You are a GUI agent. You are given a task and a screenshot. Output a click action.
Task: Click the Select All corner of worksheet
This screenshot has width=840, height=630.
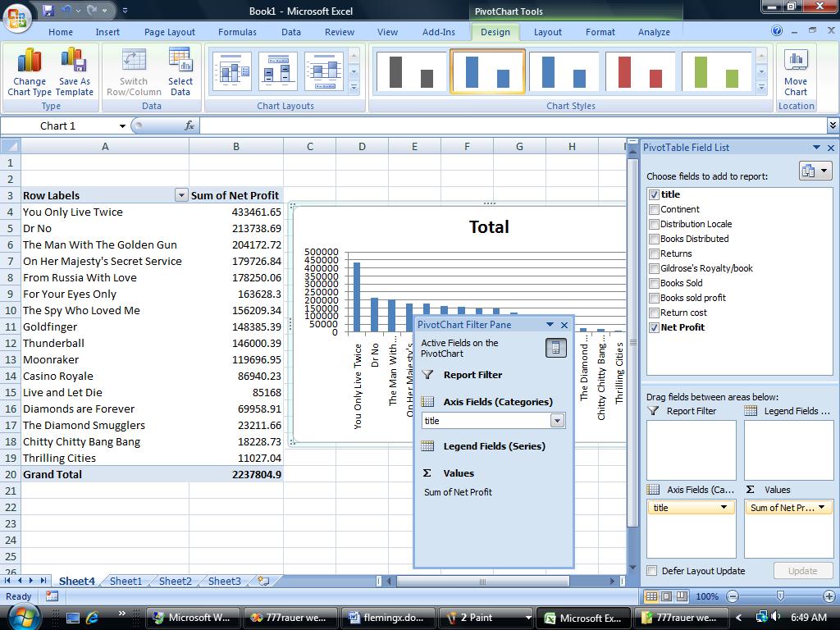[11, 146]
